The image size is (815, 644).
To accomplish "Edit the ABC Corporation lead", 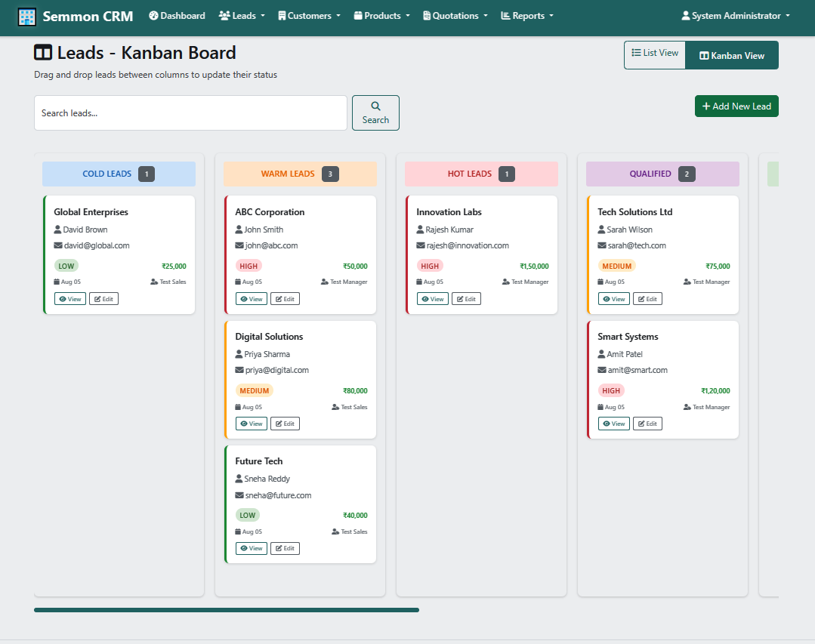I will point(285,299).
